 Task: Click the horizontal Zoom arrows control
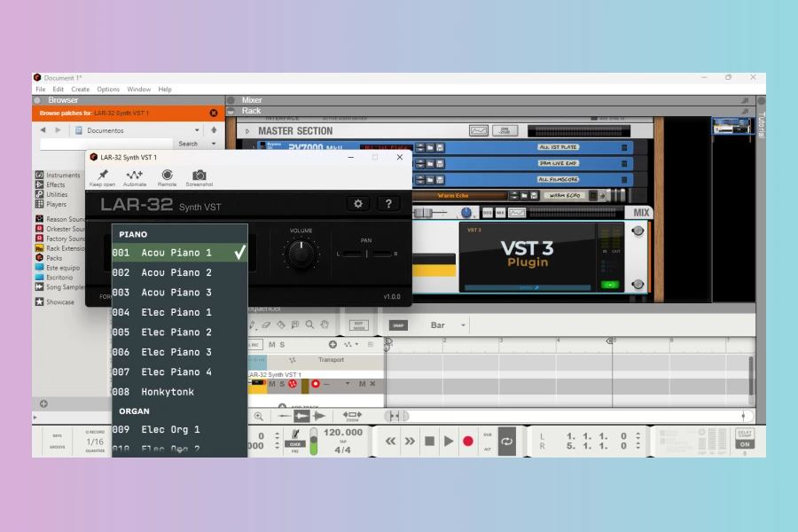(352, 415)
